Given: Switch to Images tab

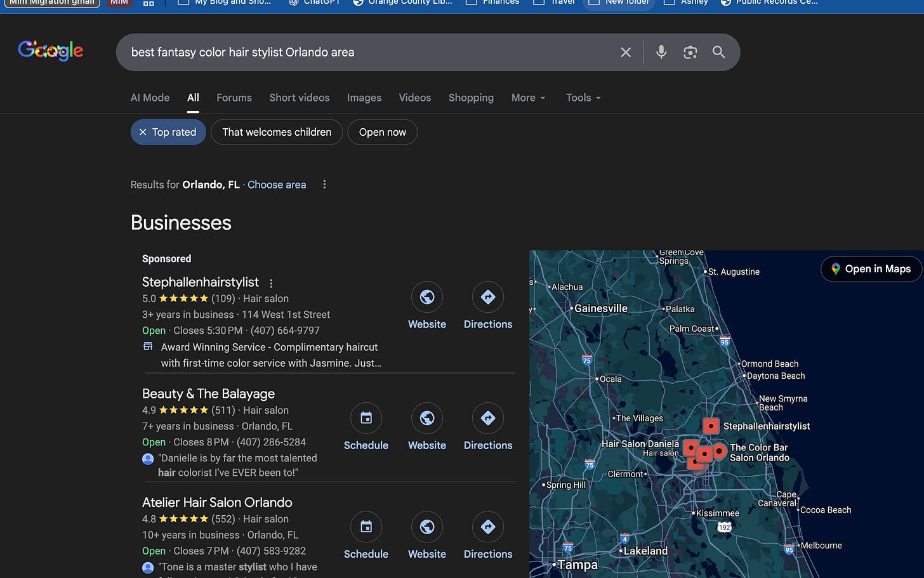Looking at the screenshot, I should (364, 98).
